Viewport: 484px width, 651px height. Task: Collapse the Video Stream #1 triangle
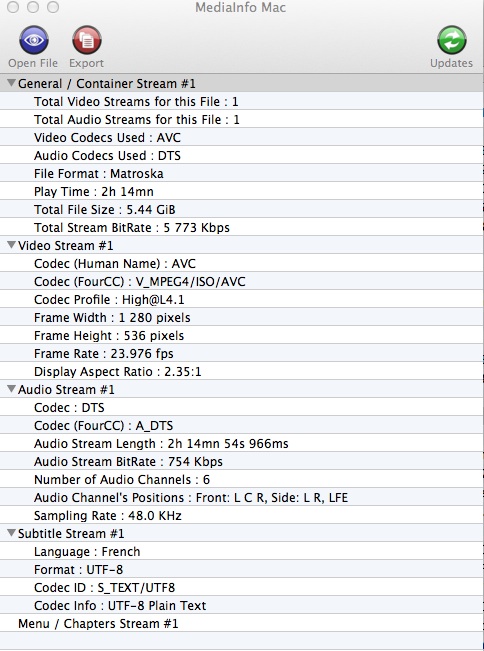click(12, 245)
